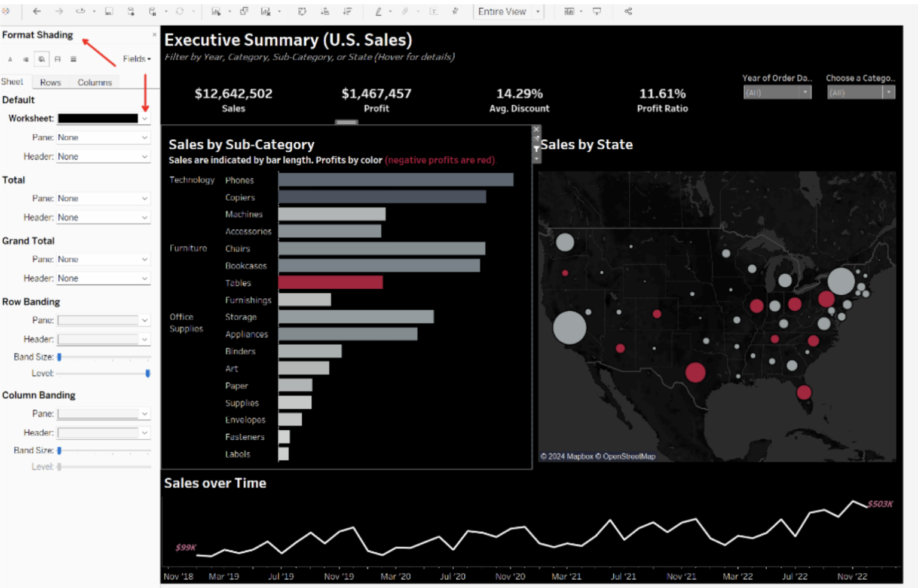
Task: Select the Shading icon in Format Shading panel
Action: coord(41,59)
